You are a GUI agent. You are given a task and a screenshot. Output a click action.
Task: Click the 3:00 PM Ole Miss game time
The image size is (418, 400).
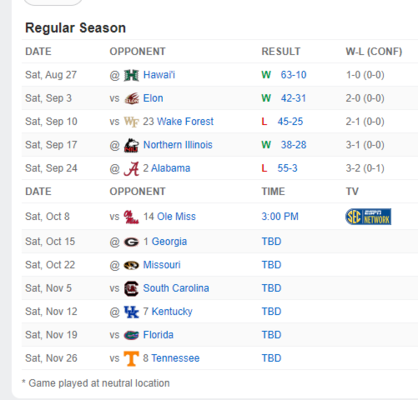pos(280,216)
